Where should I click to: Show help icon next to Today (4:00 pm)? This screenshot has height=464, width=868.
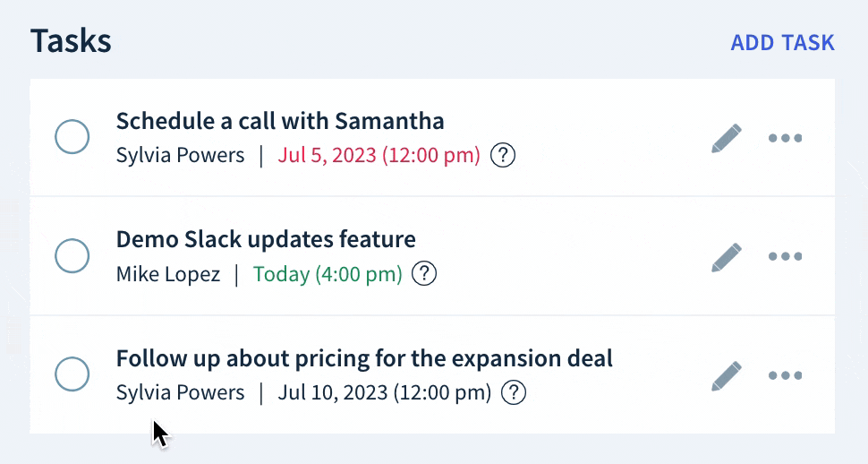click(x=424, y=274)
